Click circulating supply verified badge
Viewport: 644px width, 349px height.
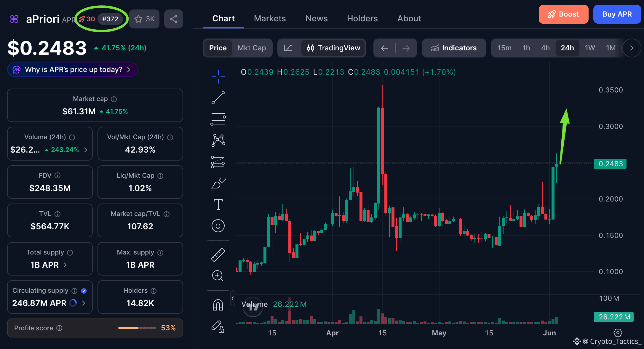click(x=84, y=291)
